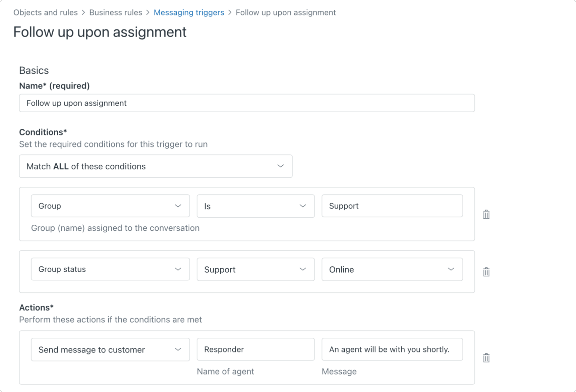Viewport: 576px width, 392px height.
Task: Expand the Group condition field dropdown
Action: (110, 206)
